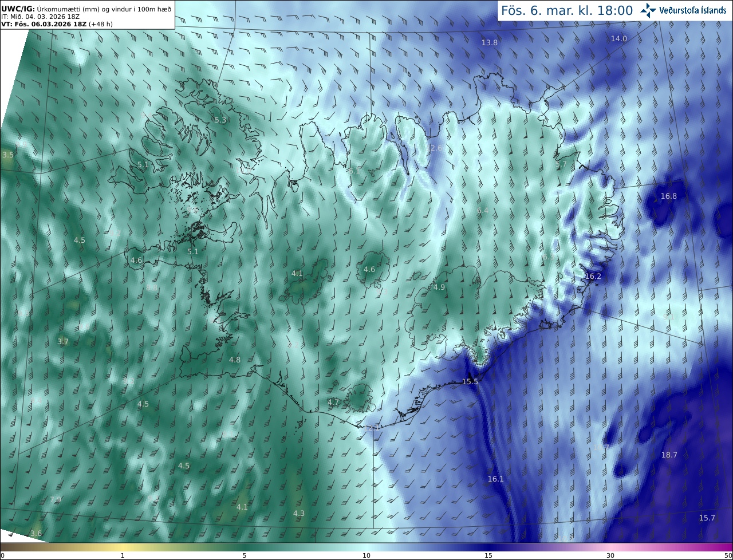Click the 14.0 value on the map

point(618,38)
